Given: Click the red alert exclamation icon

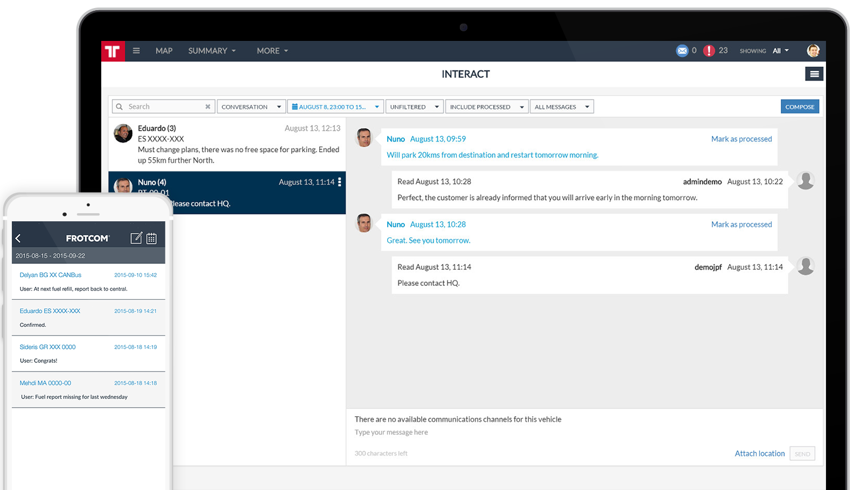Looking at the screenshot, I should point(709,51).
